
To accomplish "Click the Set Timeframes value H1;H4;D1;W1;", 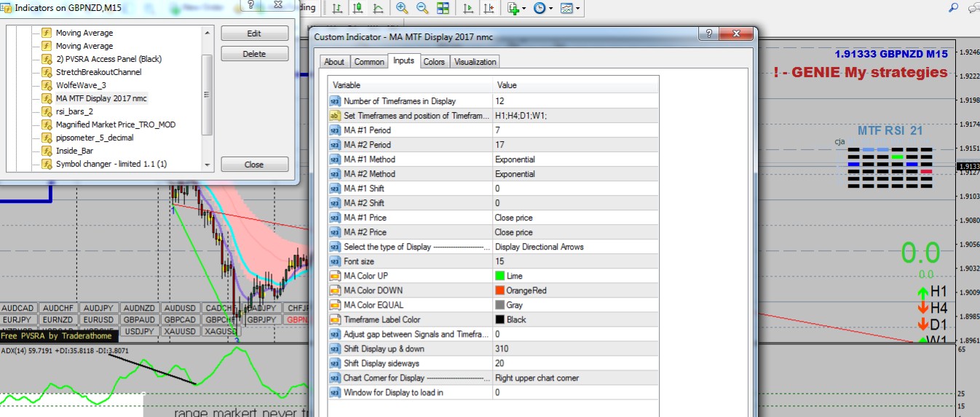I will [575, 116].
